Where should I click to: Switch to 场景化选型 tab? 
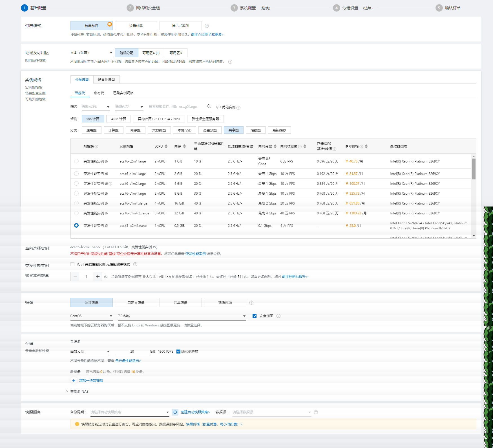pyautogui.click(x=106, y=80)
